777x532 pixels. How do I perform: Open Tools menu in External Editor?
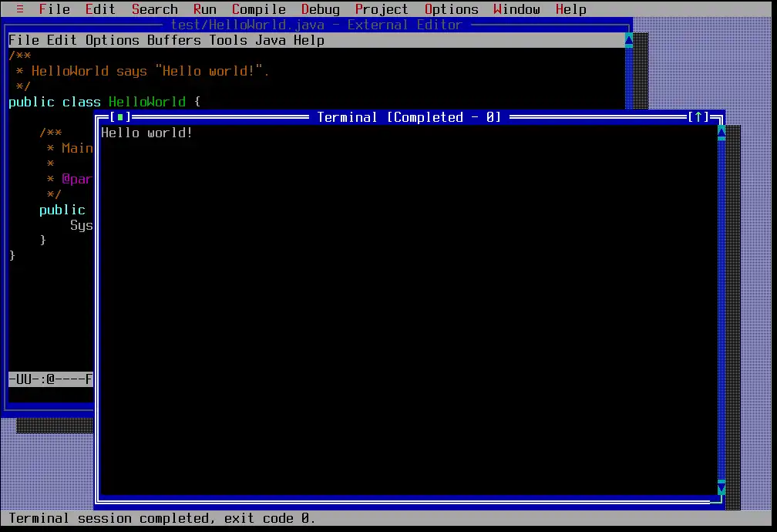click(x=228, y=40)
